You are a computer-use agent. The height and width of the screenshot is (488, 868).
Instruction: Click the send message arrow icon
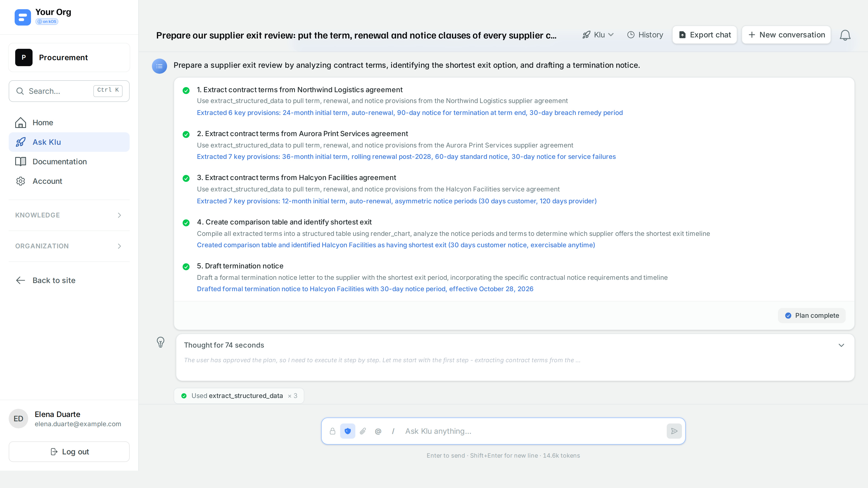coord(674,431)
